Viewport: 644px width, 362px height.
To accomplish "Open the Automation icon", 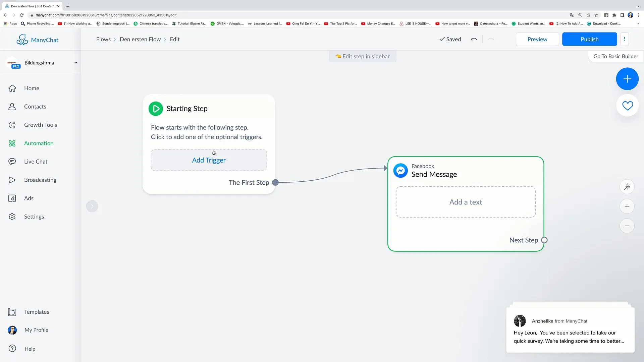I will pos(12,143).
